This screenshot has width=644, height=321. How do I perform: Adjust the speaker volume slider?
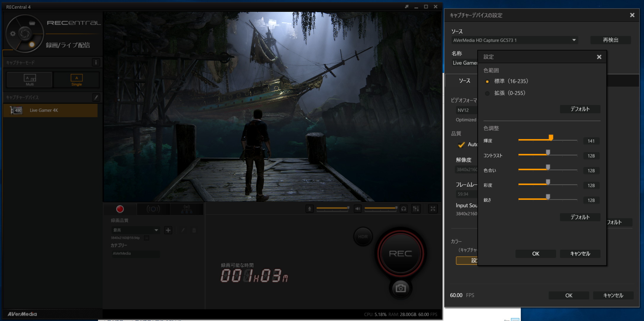pos(381,208)
